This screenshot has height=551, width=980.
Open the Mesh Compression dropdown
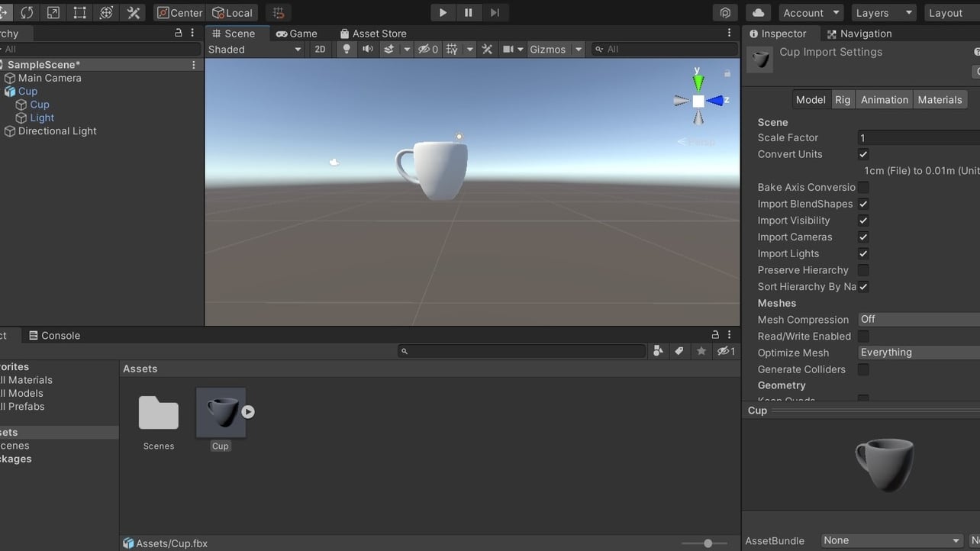(x=916, y=319)
